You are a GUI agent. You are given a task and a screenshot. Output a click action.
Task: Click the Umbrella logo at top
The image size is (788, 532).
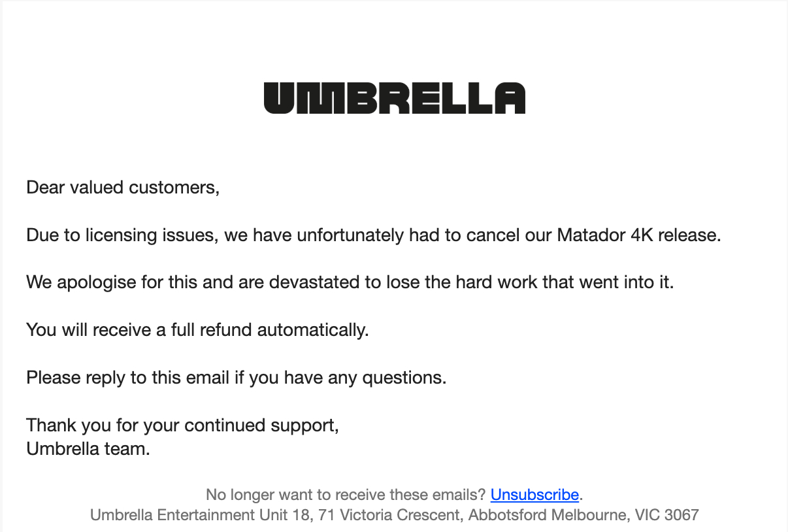click(394, 98)
